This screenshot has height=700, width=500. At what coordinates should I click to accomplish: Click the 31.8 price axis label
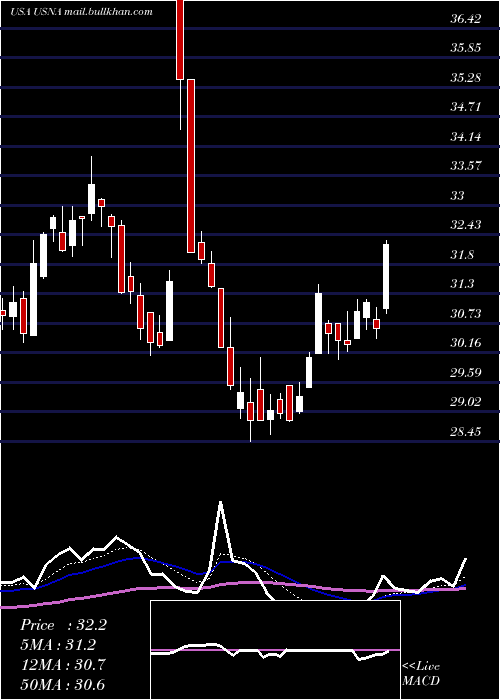[x=462, y=254]
